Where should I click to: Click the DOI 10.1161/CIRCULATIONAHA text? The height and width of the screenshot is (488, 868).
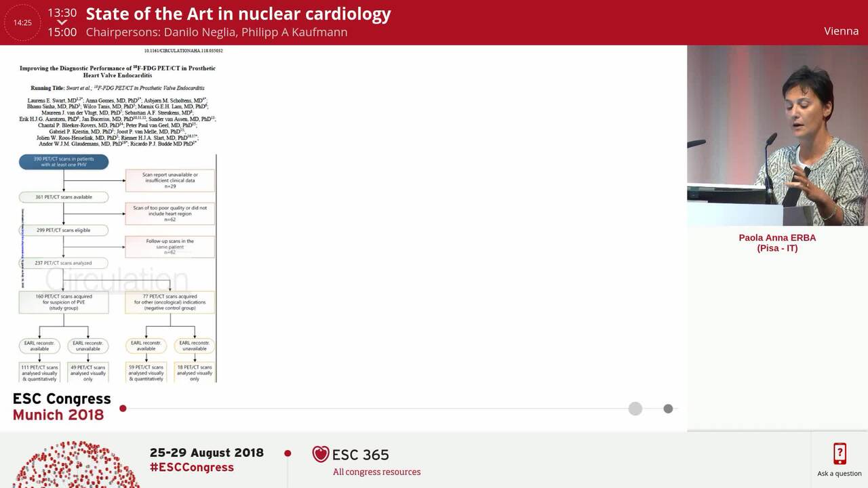click(183, 51)
